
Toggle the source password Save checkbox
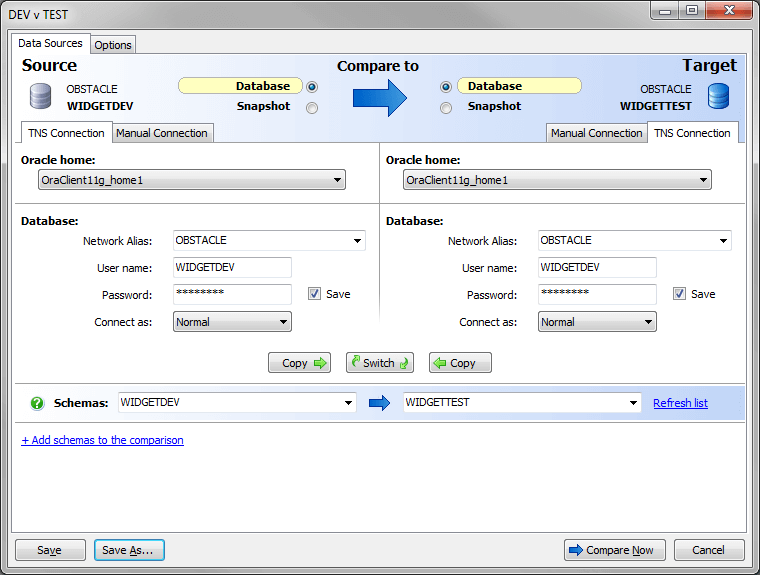tap(314, 294)
